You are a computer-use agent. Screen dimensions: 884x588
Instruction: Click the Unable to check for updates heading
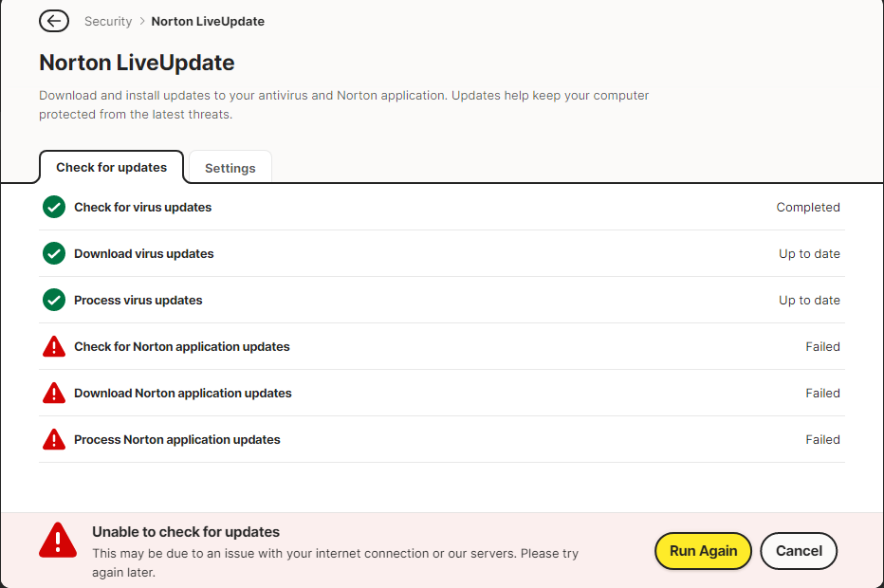click(x=186, y=532)
